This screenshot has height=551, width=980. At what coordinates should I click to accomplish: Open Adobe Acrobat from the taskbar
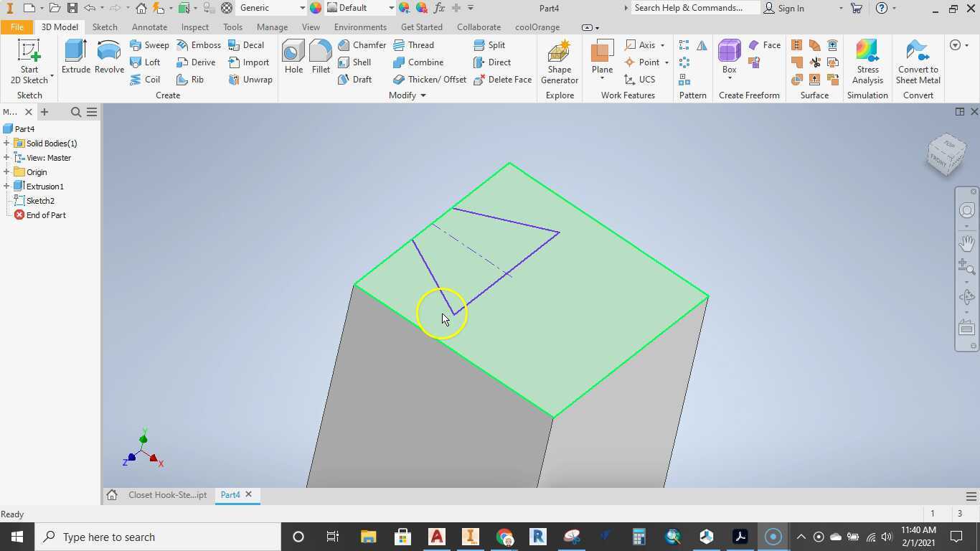[739, 537]
